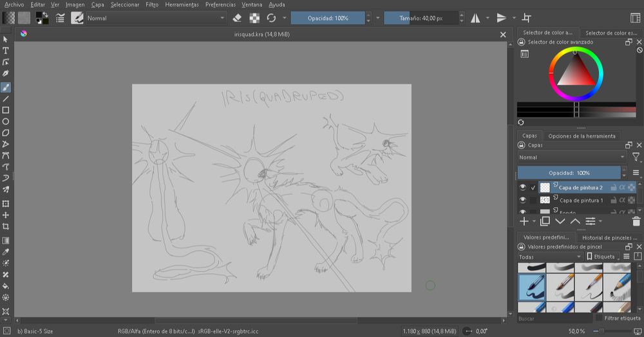Toggle alpha lock on Capa de pintura 1
Image resolution: width=644 pixels, height=337 pixels.
(622, 200)
